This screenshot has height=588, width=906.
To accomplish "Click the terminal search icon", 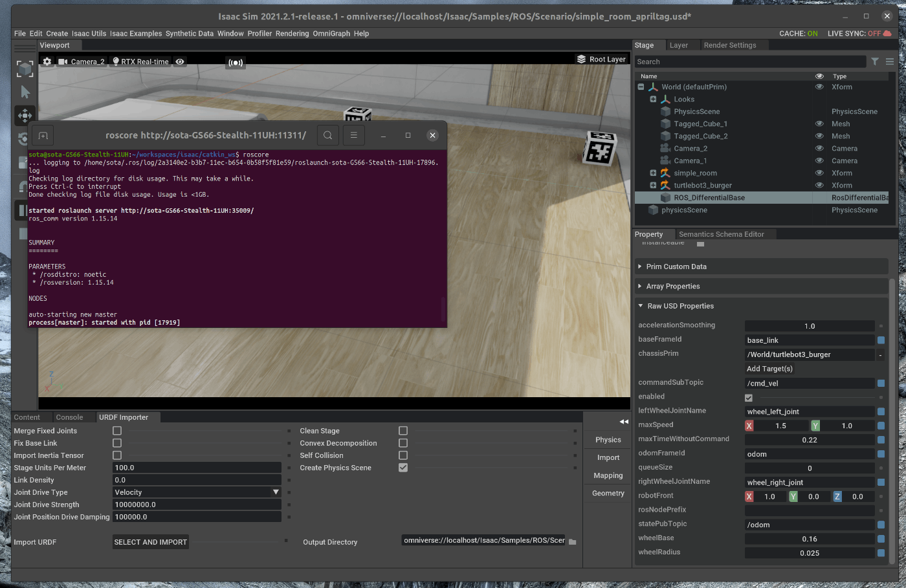I will tap(328, 135).
